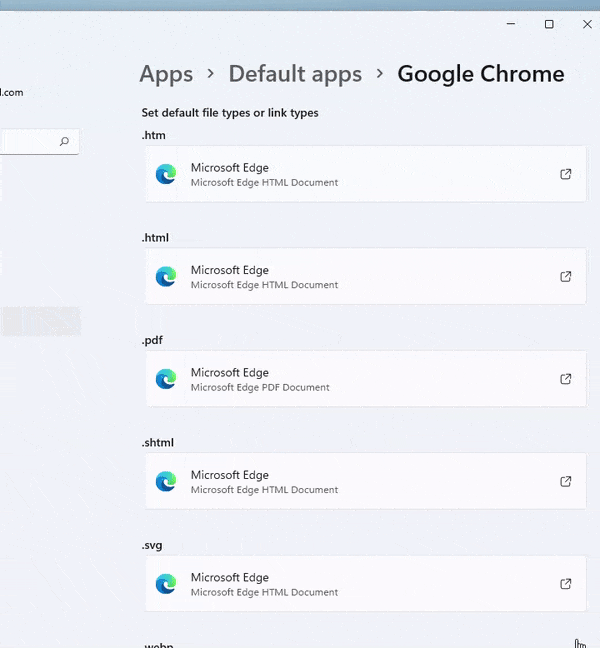Screen dimensions: 600x648
Task: Change the .htm default app card
Action: 366,174
